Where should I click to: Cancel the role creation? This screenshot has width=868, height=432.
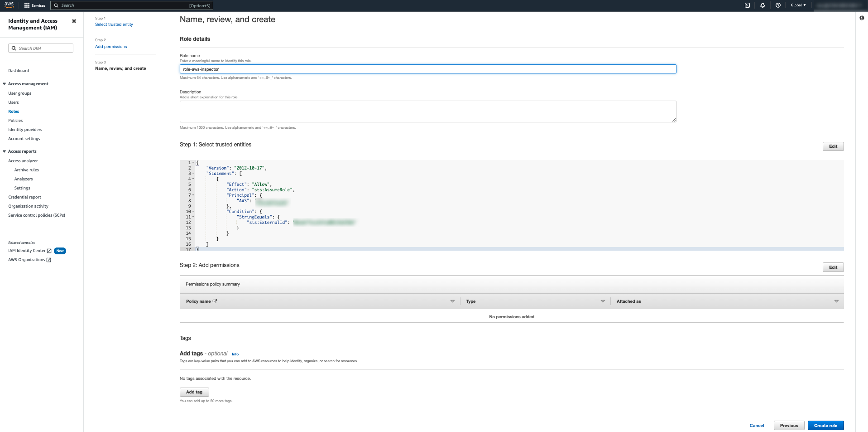pyautogui.click(x=757, y=426)
